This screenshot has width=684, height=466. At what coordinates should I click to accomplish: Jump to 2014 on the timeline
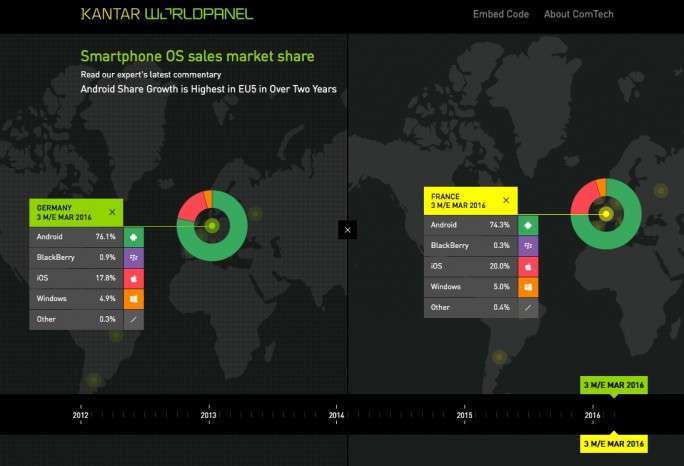pos(336,415)
